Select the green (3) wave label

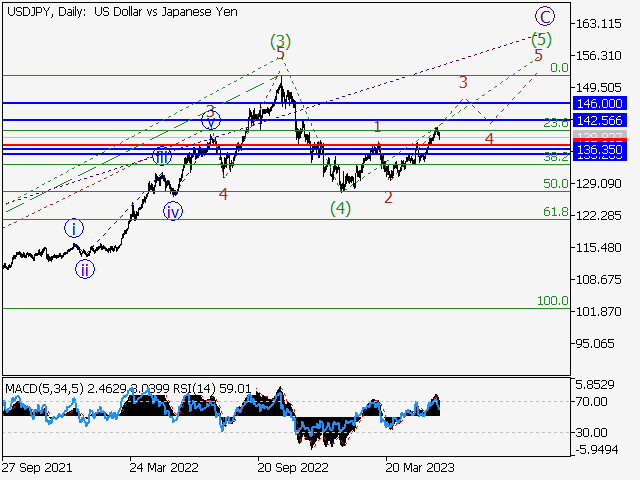pos(280,41)
